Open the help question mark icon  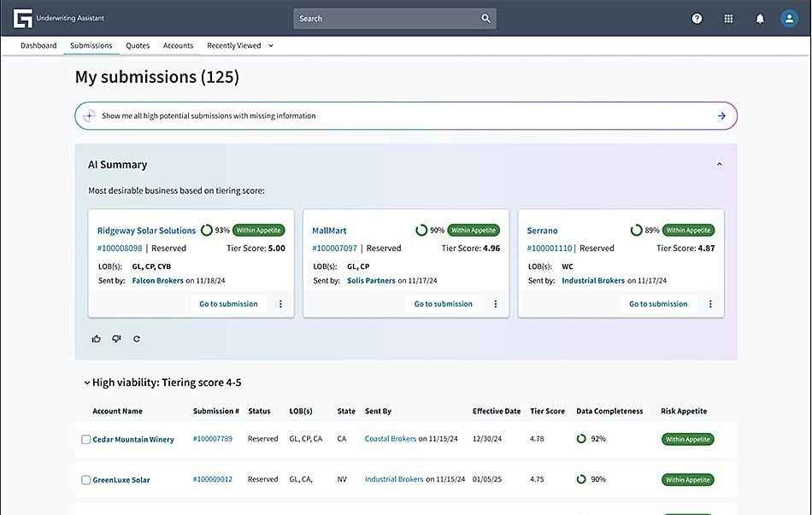pyautogui.click(x=697, y=19)
